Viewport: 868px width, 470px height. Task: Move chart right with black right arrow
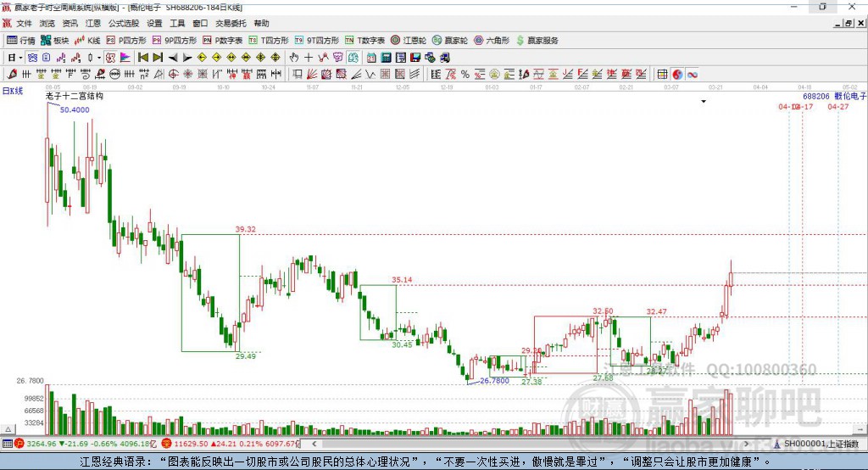click(187, 58)
